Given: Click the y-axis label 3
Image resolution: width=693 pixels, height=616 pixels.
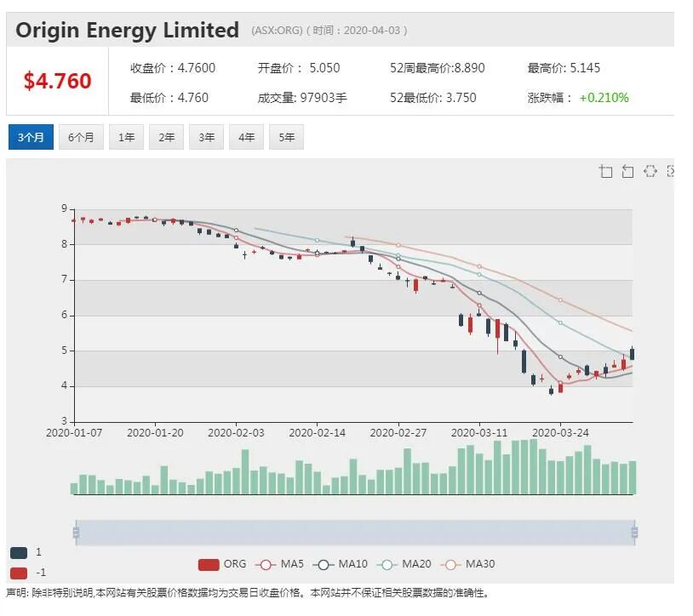Looking at the screenshot, I should [x=65, y=421].
